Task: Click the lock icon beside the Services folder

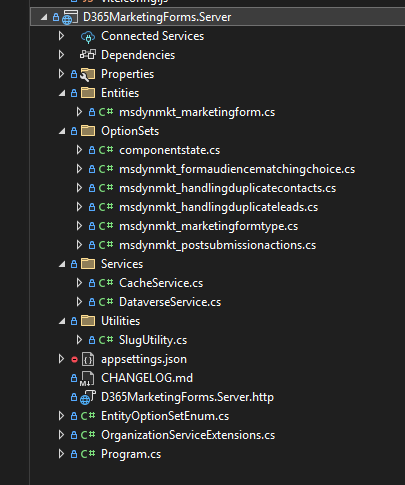Action: click(x=74, y=264)
